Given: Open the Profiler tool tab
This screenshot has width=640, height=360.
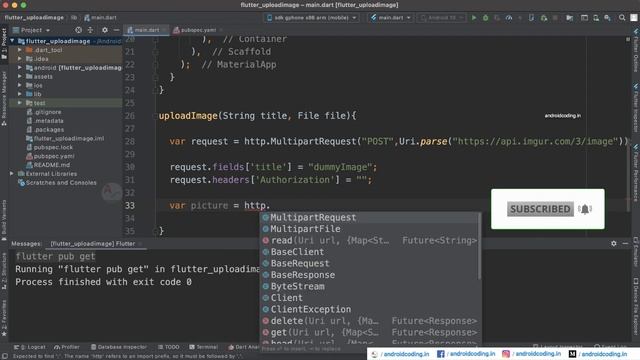Looking at the screenshot, I should (67, 347).
